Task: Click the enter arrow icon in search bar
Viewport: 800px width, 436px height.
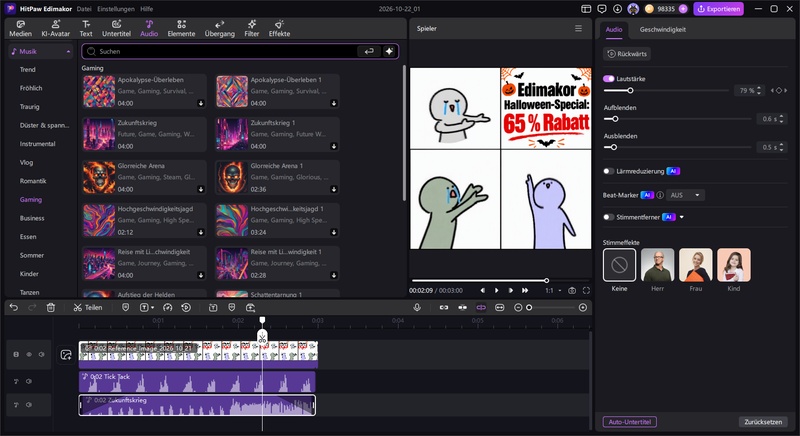Action: coord(369,51)
